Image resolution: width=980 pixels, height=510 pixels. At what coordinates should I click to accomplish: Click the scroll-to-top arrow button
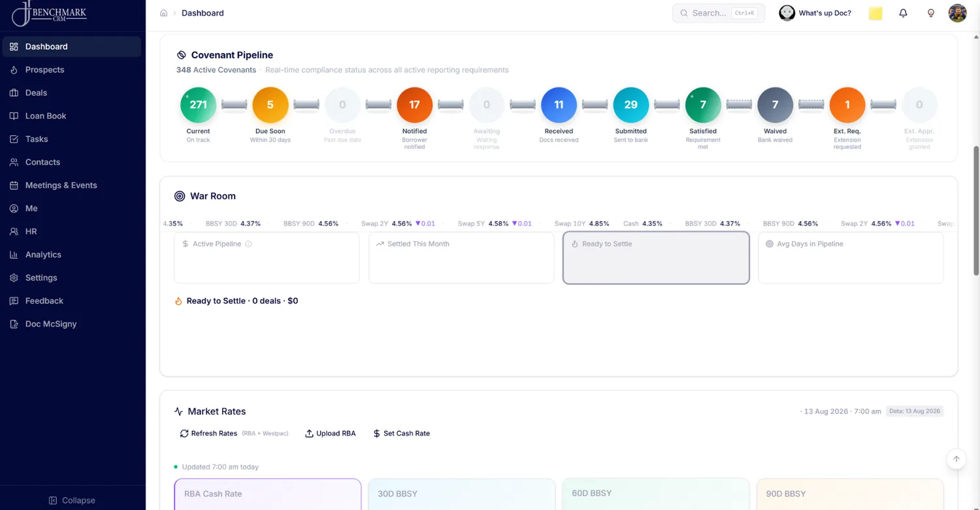point(956,459)
